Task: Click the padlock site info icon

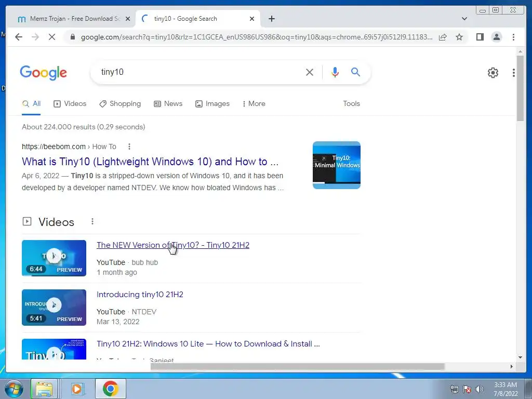Action: [x=72, y=37]
